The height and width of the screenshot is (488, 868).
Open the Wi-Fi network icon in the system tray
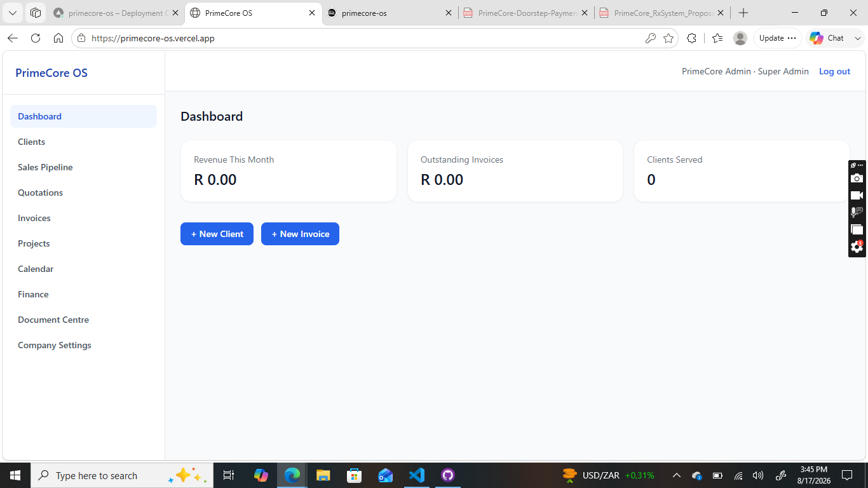point(738,475)
